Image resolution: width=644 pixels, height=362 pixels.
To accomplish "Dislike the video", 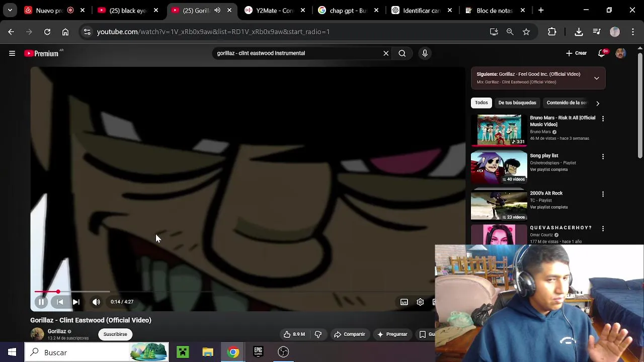I will coord(318,334).
